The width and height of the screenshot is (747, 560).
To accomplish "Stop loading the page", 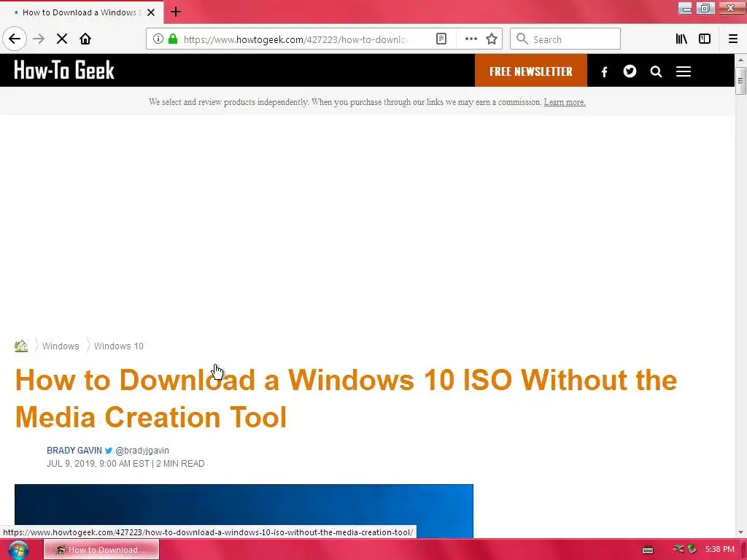I will click(x=62, y=39).
